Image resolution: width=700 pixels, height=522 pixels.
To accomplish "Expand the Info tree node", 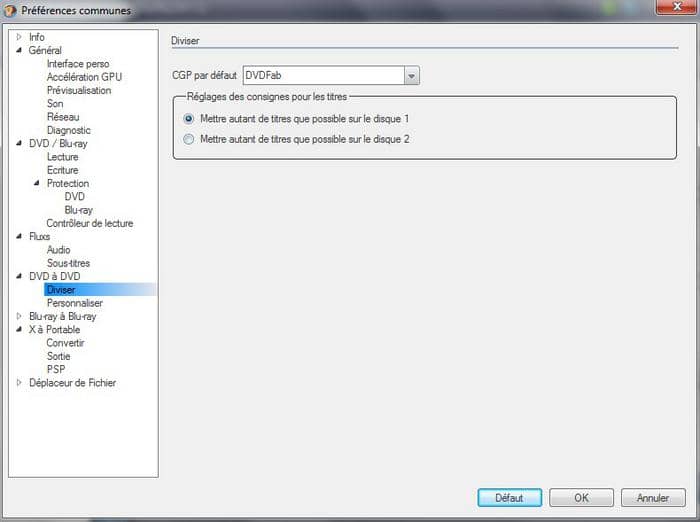I will point(19,37).
